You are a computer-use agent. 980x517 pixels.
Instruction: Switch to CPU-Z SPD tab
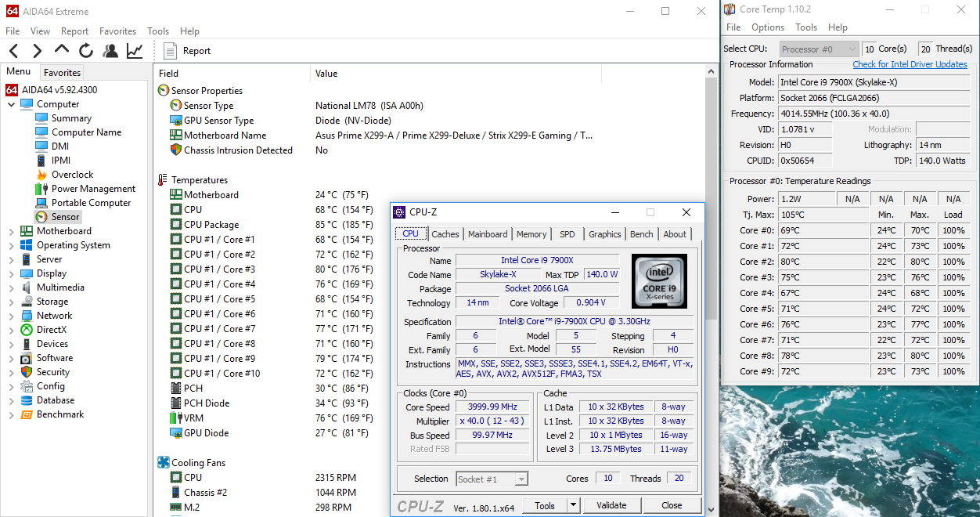pos(567,233)
